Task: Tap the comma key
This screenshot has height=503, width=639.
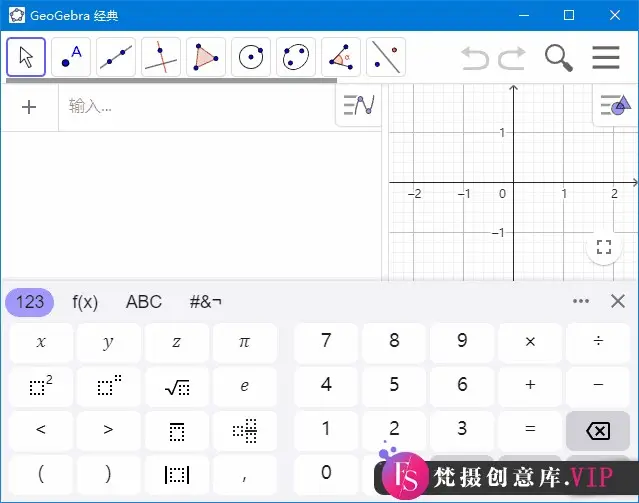Action: pos(245,474)
